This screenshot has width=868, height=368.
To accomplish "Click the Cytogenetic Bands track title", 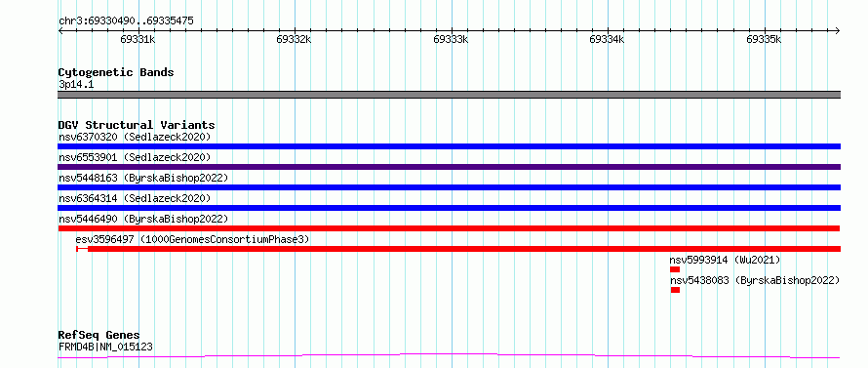I will coord(116,72).
